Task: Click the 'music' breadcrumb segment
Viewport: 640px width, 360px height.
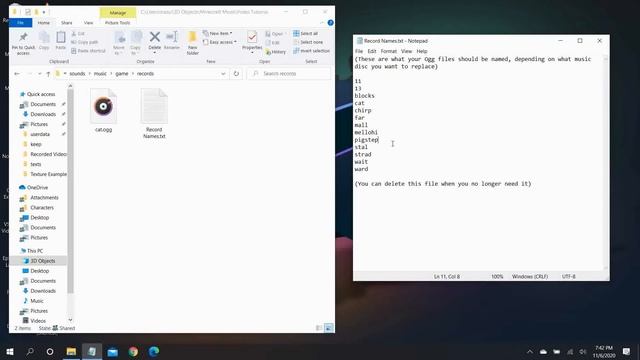Action: click(x=100, y=74)
